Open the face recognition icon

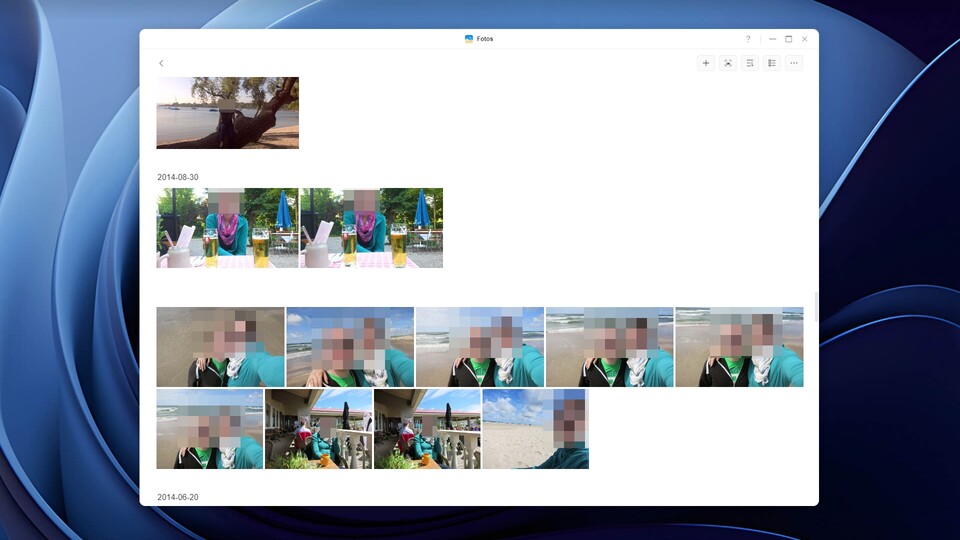coord(728,63)
